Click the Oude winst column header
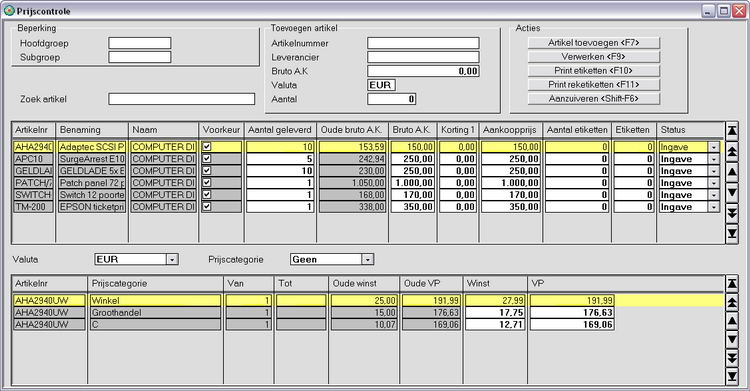This screenshot has width=750, height=391. tap(364, 283)
